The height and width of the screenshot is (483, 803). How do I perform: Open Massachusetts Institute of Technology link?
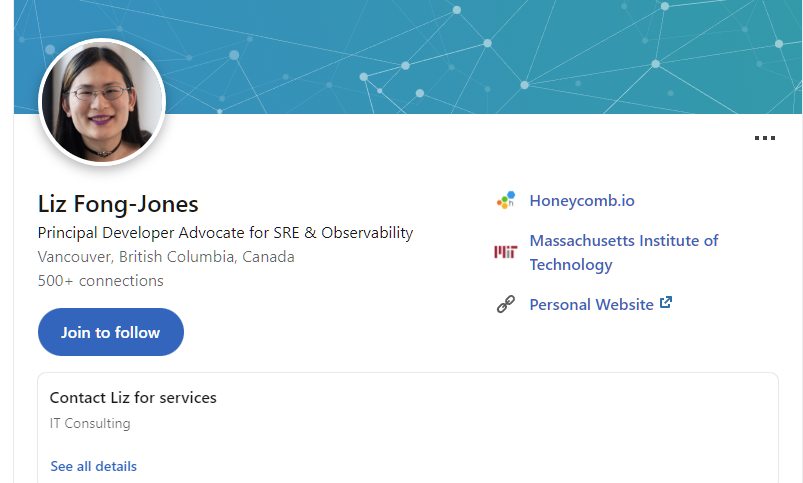tap(624, 253)
